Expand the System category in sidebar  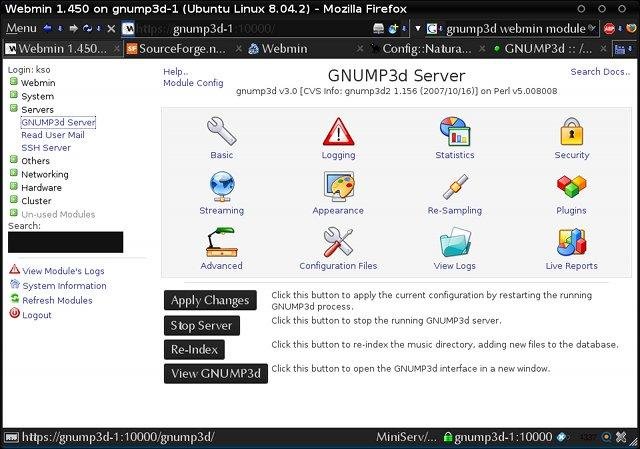[13, 95]
